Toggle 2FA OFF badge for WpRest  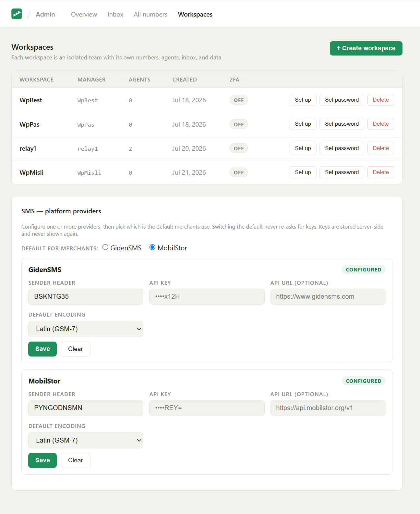239,100
